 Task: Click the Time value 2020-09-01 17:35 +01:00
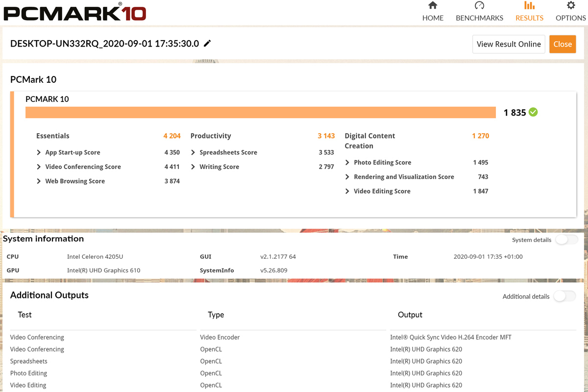[x=488, y=256]
